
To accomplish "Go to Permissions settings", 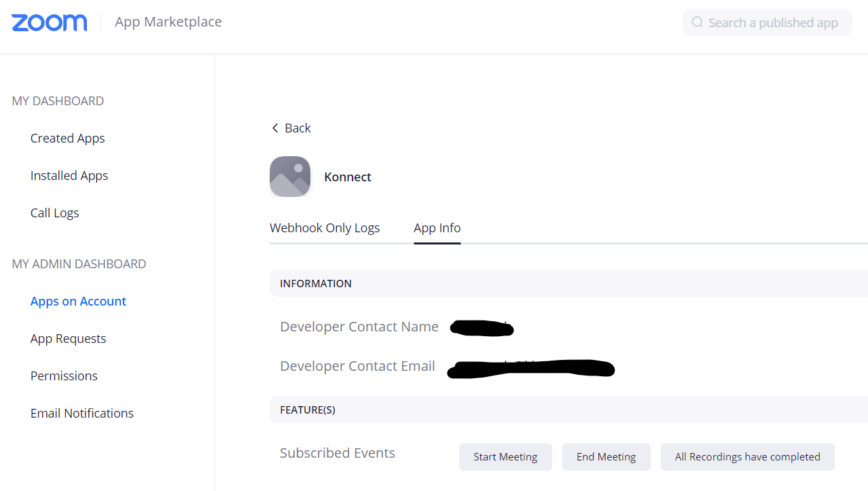I will coord(64,376).
